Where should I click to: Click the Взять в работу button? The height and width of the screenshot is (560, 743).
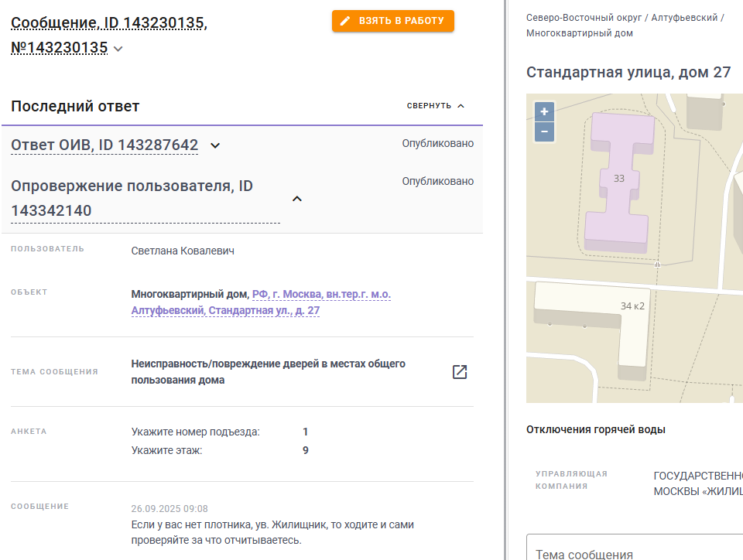coord(393,21)
